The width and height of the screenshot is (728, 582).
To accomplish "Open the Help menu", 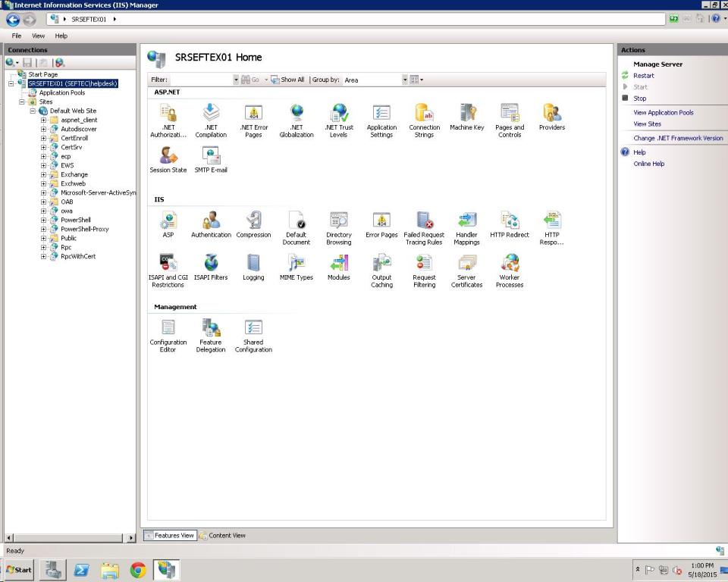I will coord(61,36).
